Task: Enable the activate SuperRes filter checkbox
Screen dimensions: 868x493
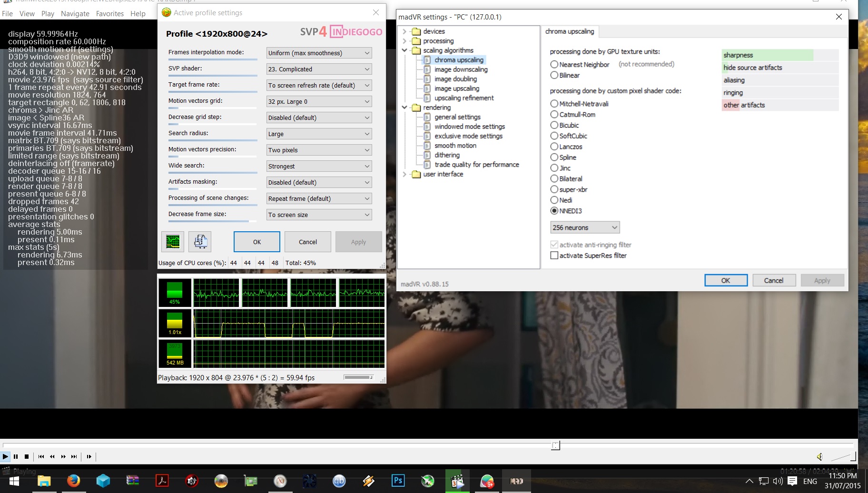Action: 554,256
